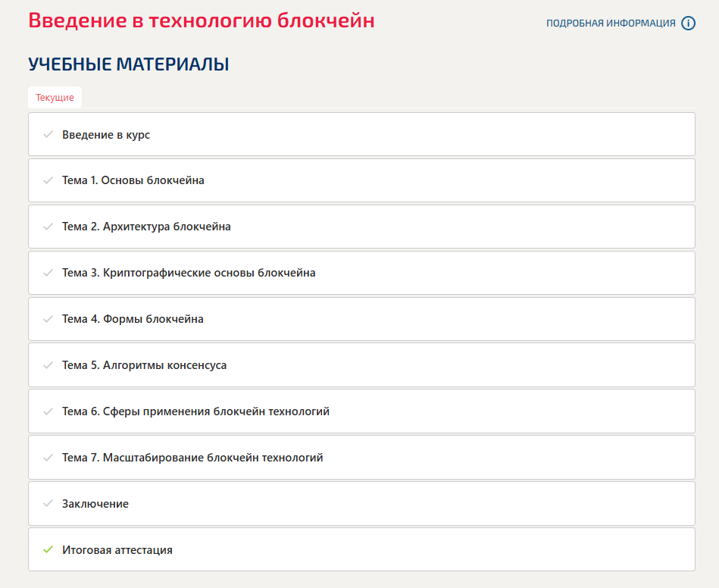Click the checkmark icon for Тема 1
719x588 pixels.
(48, 180)
